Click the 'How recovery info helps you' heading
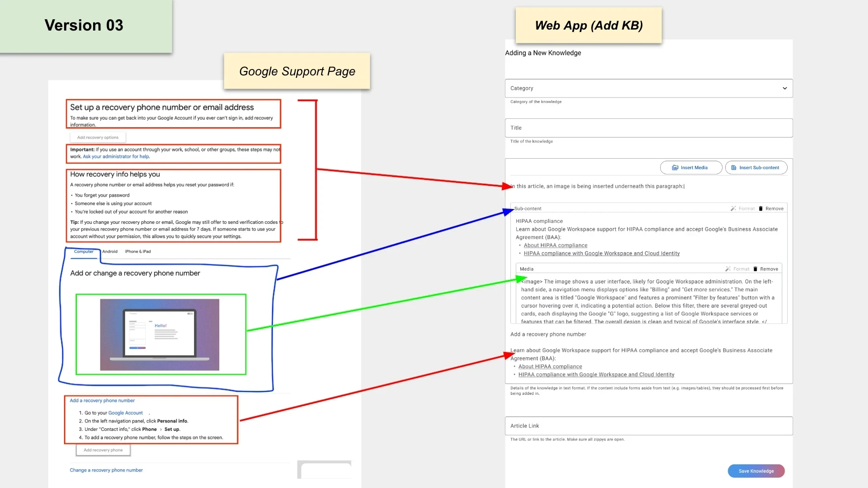Viewport: 868px width, 488px height. point(115,174)
